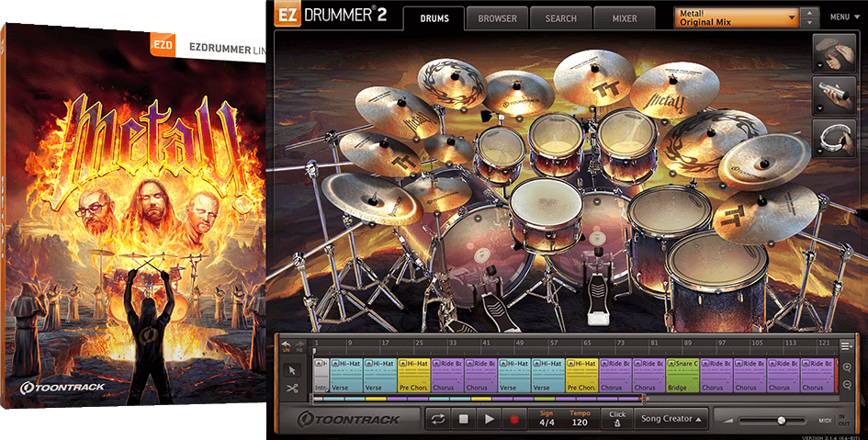The height and width of the screenshot is (440, 868).
Task: Open the hand claps pad dropdown arrow
Action: (819, 66)
